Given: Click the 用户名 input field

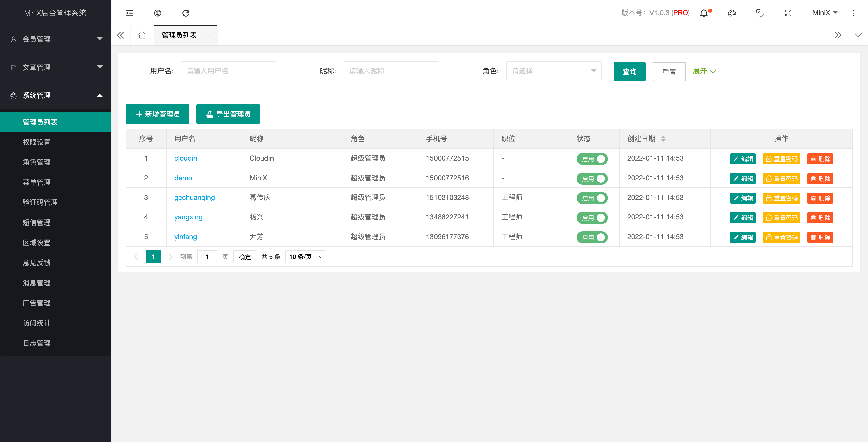Looking at the screenshot, I should [x=228, y=71].
